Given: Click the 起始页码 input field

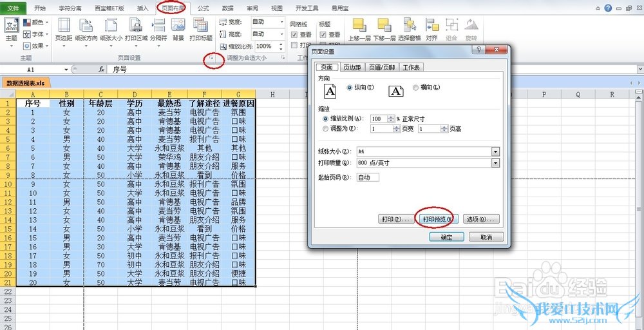Looking at the screenshot, I should tap(368, 177).
